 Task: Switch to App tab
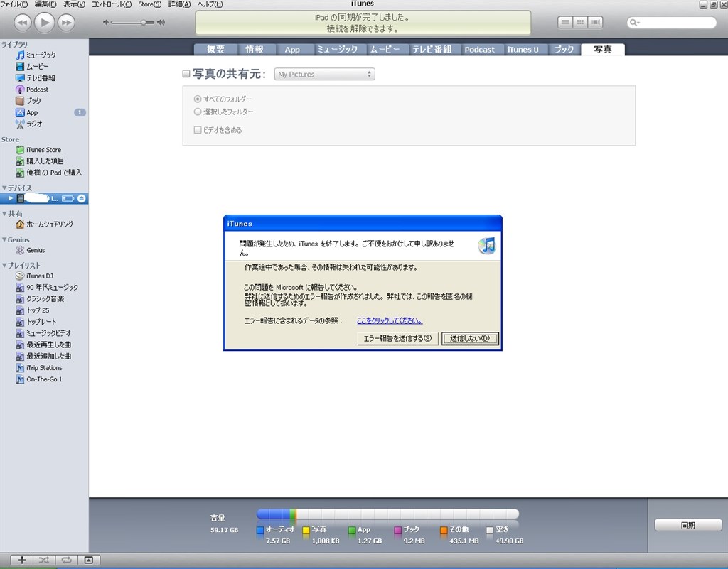click(292, 50)
